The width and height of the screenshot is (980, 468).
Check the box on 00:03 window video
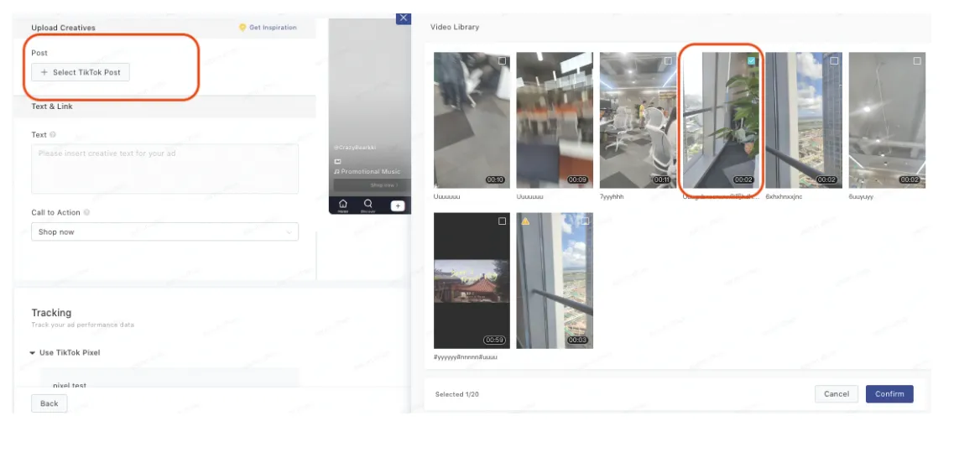click(x=585, y=221)
